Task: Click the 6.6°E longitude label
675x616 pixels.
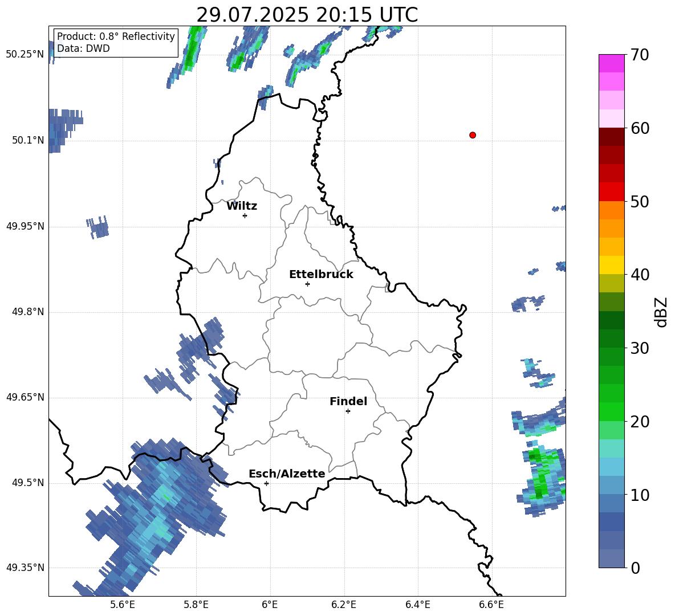Action: click(x=491, y=605)
